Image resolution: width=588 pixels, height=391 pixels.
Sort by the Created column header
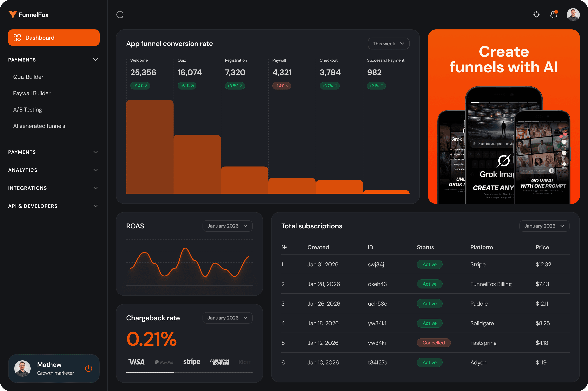coord(318,247)
